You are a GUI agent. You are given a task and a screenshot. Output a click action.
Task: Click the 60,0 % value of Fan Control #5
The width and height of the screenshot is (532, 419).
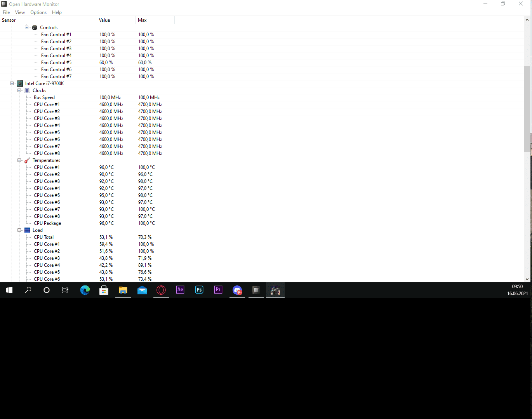click(106, 63)
